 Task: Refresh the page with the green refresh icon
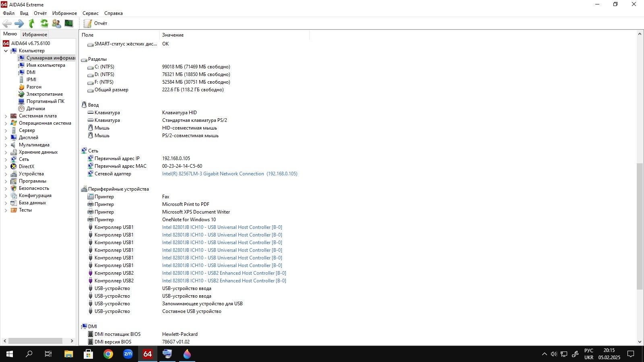click(x=44, y=23)
